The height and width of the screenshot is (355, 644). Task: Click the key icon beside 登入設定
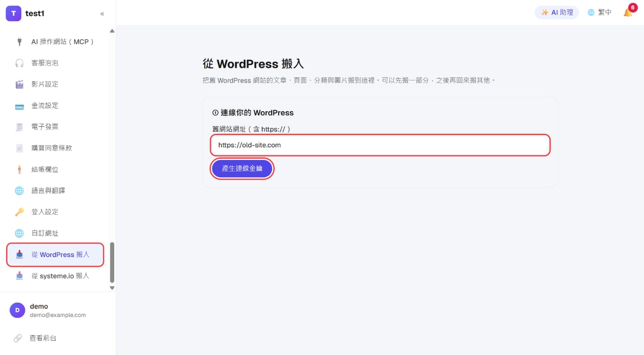[x=19, y=212]
